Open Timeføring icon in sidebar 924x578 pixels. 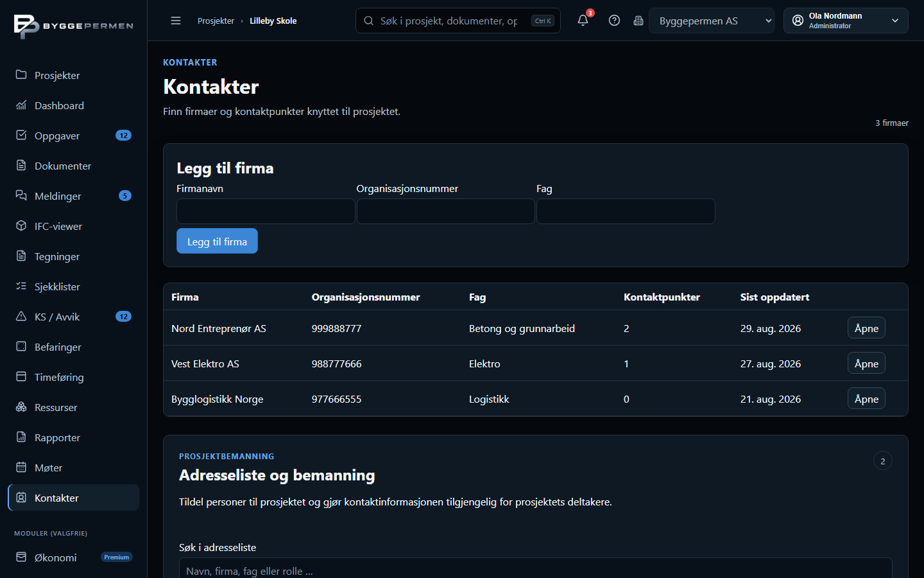tap(21, 376)
